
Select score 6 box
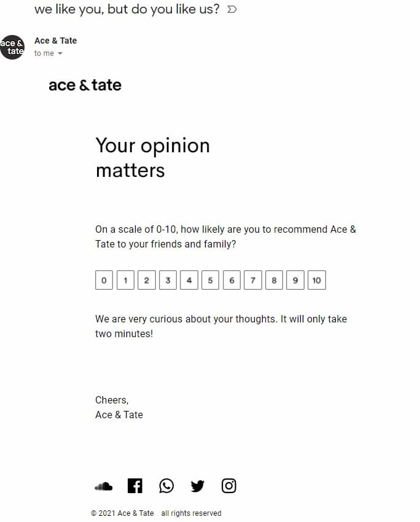coord(231,280)
